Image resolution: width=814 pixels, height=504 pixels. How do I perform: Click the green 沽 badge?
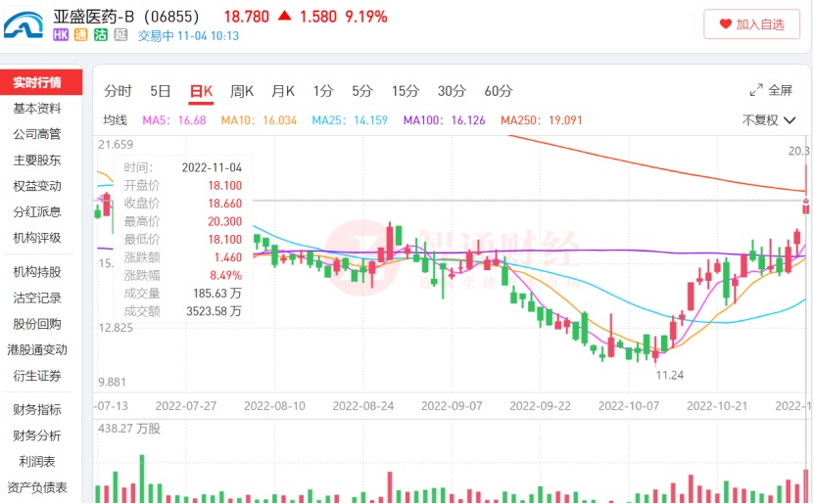[x=101, y=34]
